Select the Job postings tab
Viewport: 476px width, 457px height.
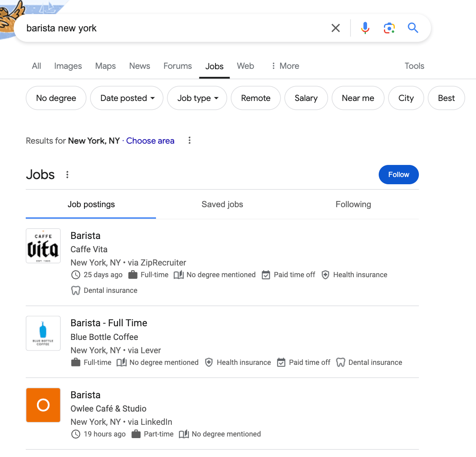point(91,204)
